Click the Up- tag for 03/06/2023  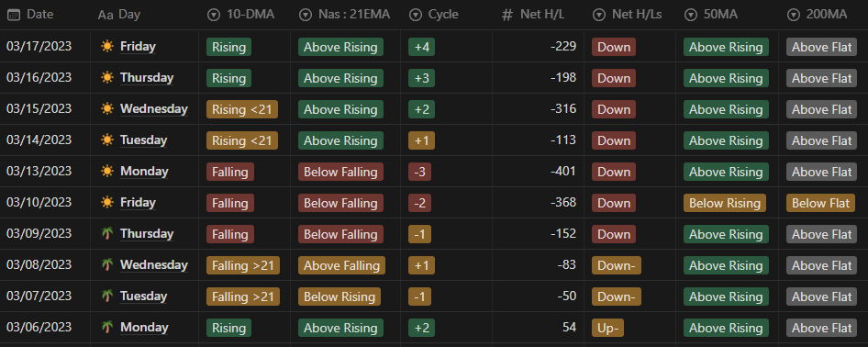click(x=607, y=329)
